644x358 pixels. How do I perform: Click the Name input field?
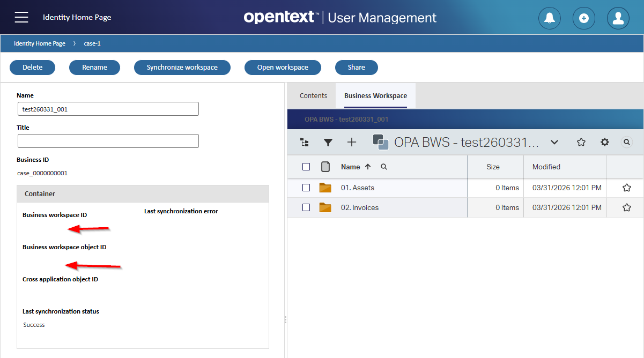pos(108,109)
